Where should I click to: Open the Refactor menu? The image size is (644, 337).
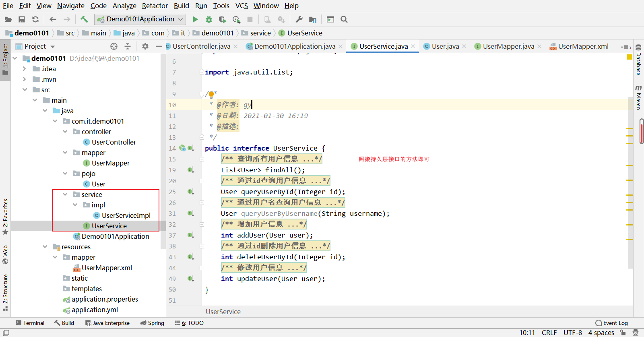tap(155, 6)
